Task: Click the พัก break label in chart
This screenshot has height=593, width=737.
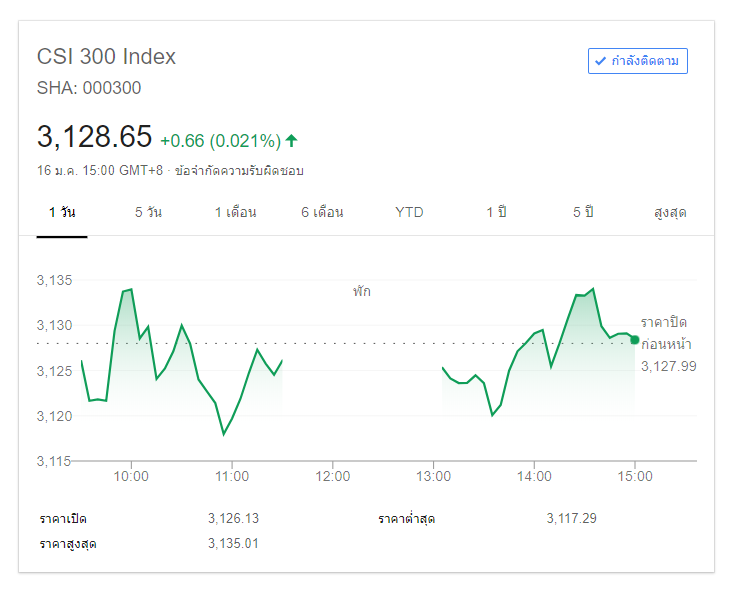Action: click(361, 292)
